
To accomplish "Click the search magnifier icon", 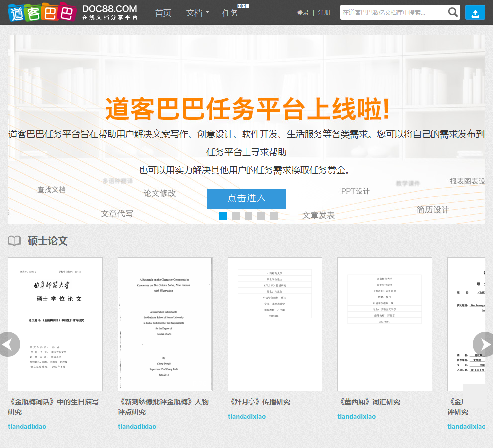I will pyautogui.click(x=453, y=12).
